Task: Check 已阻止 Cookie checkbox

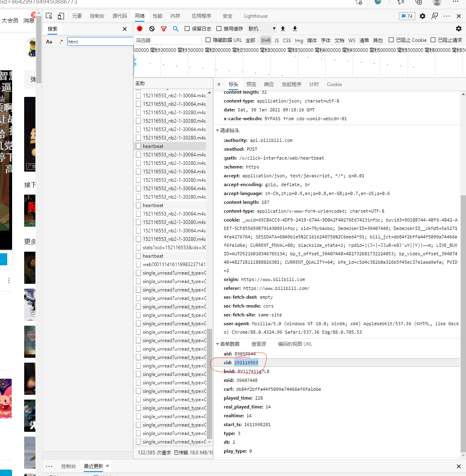Action: (391, 40)
